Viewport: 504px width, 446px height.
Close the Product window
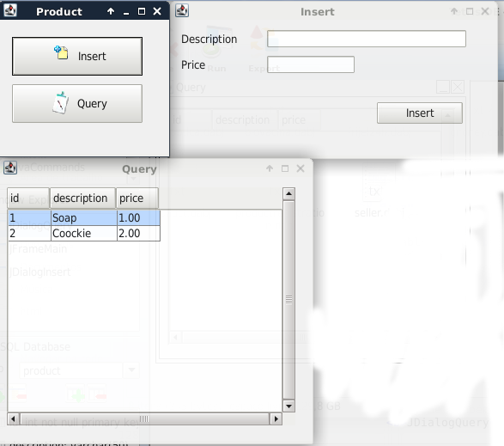point(157,11)
